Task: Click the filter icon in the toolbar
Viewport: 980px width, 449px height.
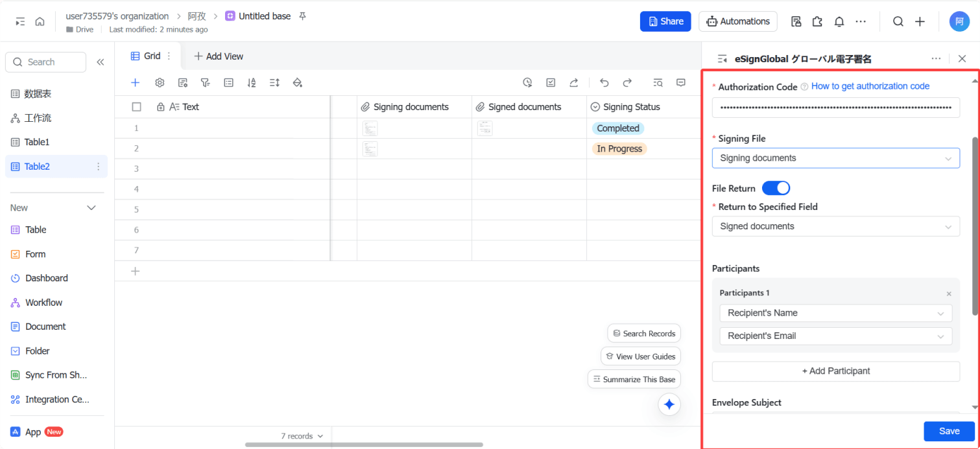Action: 205,83
